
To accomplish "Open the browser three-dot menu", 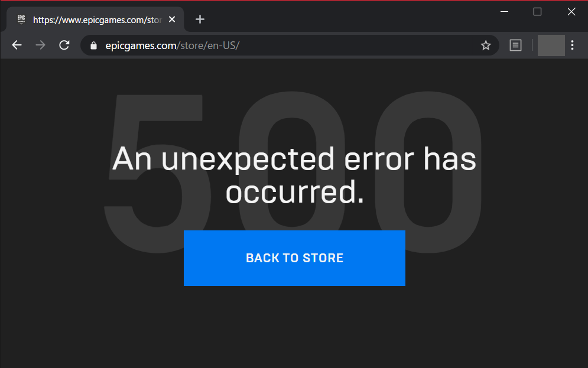I will 572,45.
